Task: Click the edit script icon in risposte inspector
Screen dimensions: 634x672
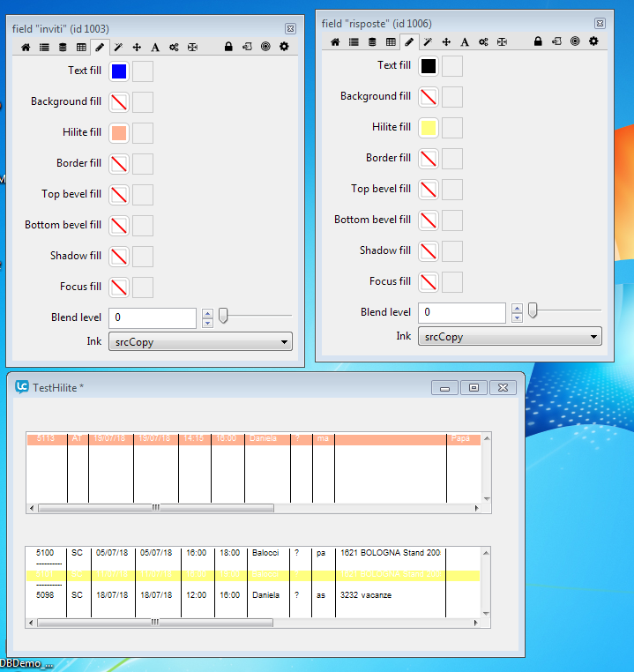Action: pos(556,41)
